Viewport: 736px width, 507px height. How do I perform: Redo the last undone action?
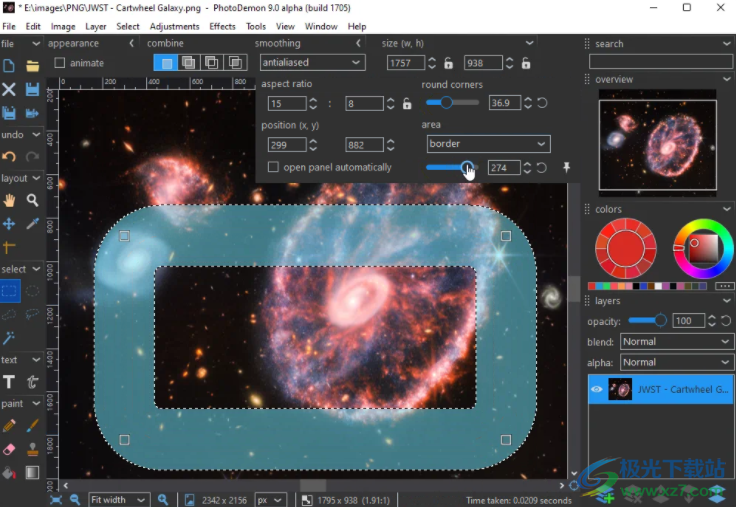coord(32,156)
